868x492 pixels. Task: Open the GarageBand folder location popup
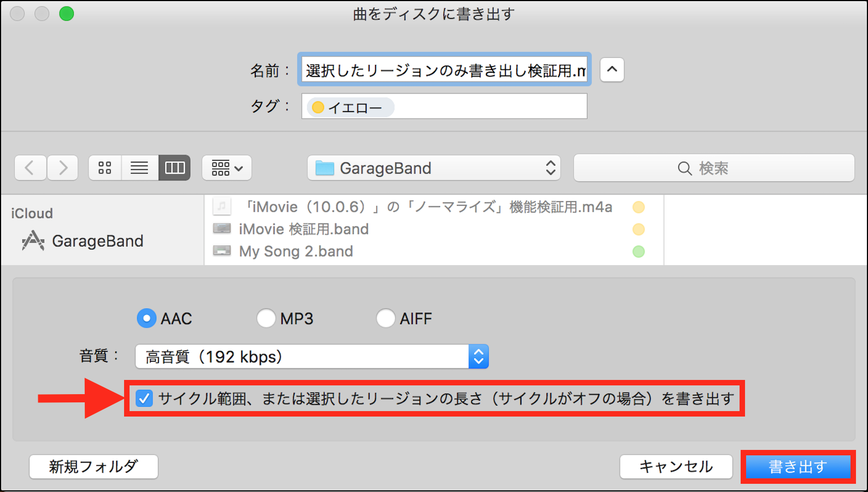(x=434, y=168)
